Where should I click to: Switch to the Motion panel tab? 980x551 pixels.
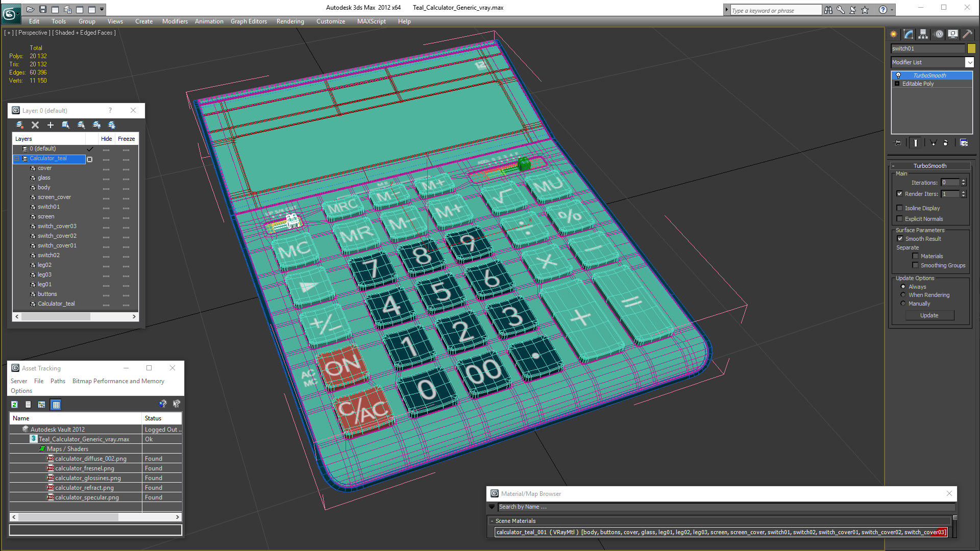pos(938,34)
